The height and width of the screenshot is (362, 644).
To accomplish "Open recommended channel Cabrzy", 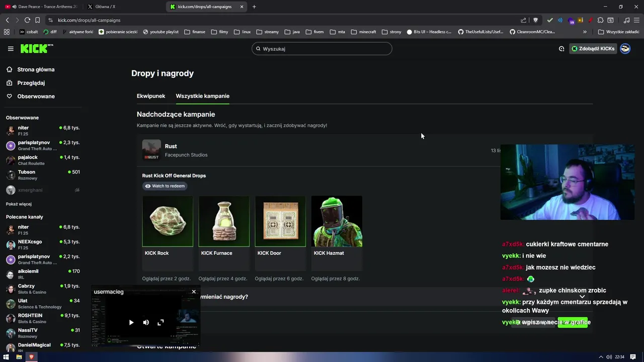I will (x=43, y=289).
